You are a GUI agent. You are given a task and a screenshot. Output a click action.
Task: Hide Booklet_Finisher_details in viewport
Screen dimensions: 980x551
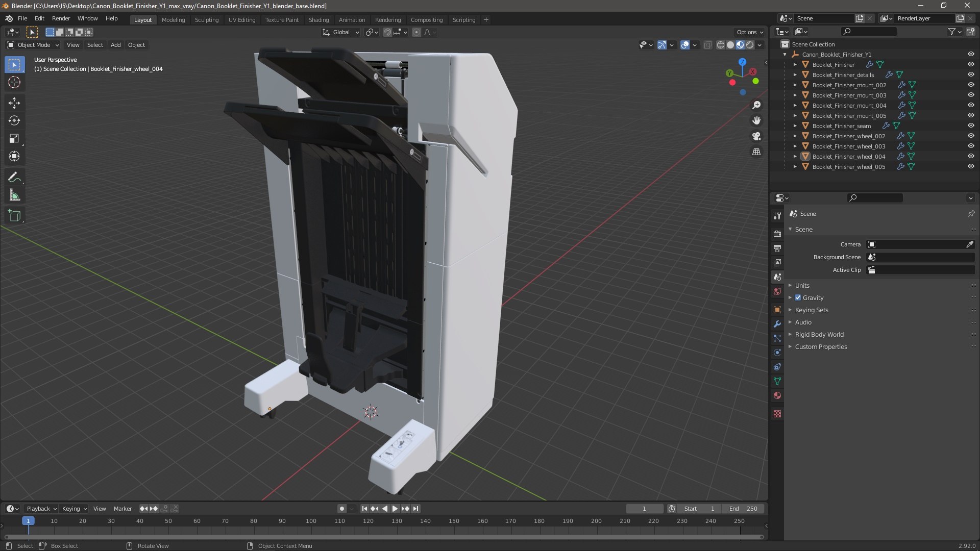(x=971, y=74)
